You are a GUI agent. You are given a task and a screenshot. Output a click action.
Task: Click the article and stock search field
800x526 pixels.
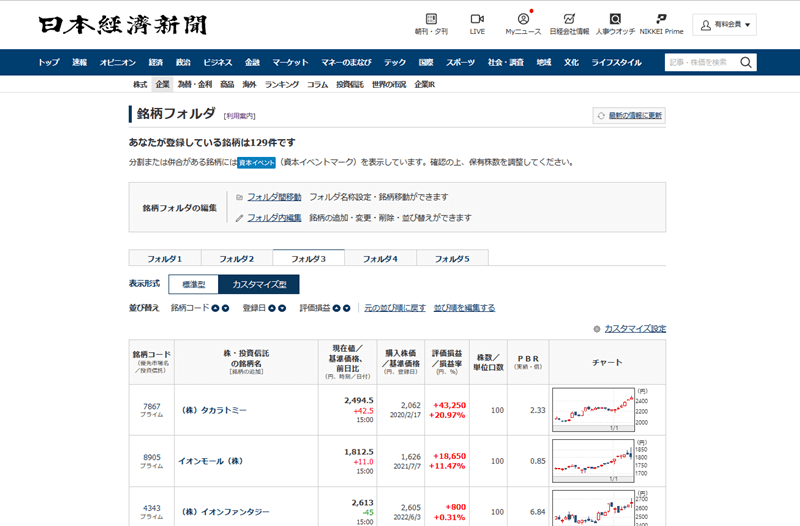[700, 62]
